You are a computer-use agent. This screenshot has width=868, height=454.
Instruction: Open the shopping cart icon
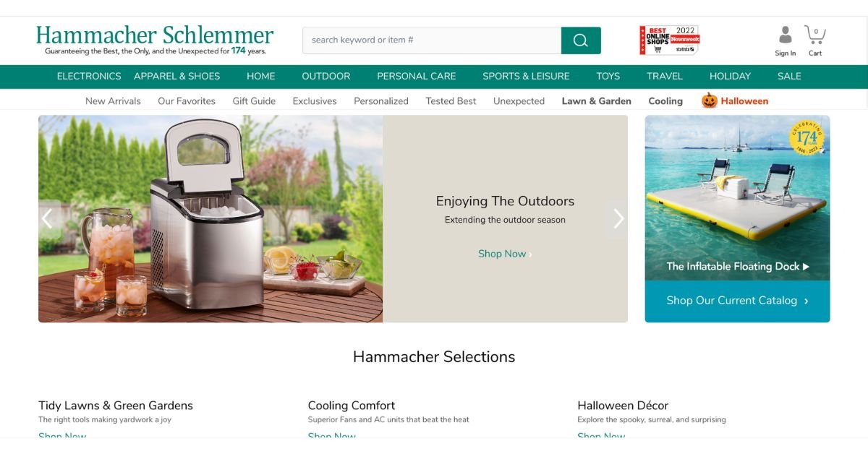(815, 35)
